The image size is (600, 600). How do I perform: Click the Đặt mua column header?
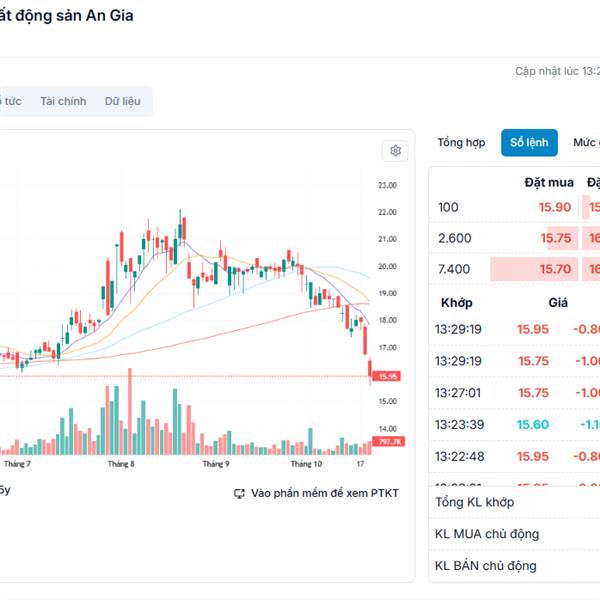549,182
